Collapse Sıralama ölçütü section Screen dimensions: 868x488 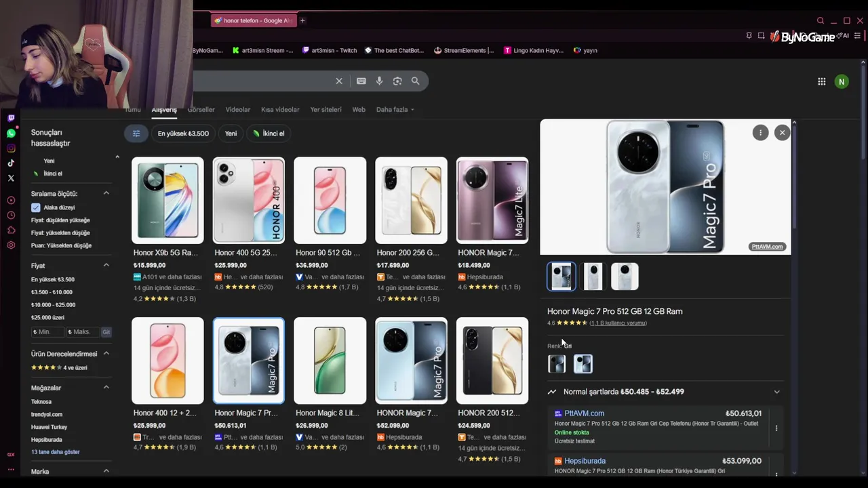tap(106, 193)
